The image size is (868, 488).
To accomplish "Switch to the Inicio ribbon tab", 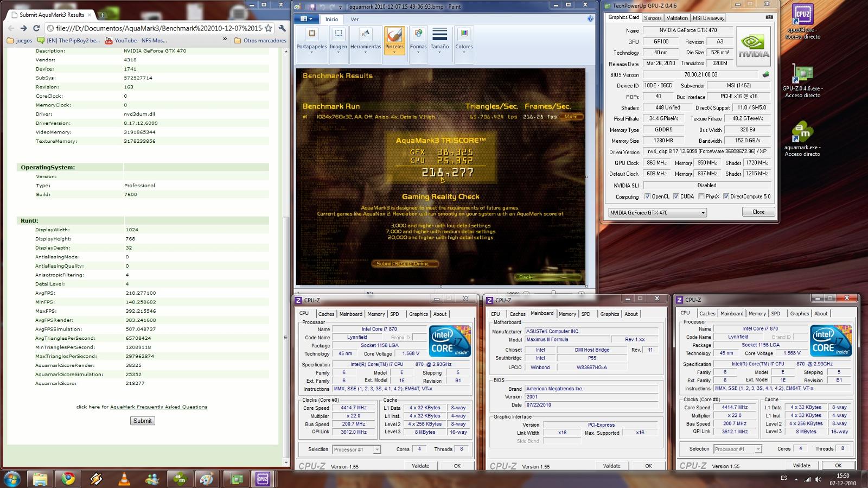I will click(331, 19).
